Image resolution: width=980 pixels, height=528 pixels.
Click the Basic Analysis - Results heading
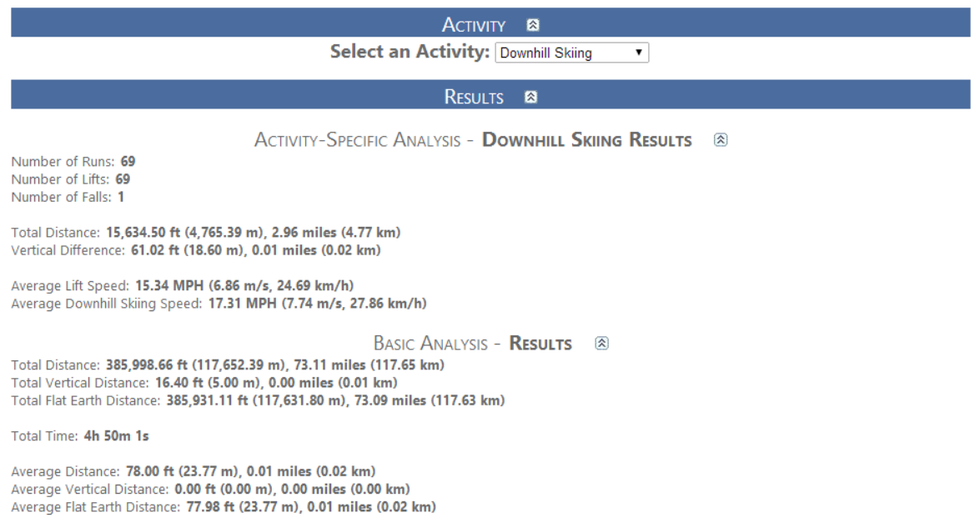click(x=472, y=343)
